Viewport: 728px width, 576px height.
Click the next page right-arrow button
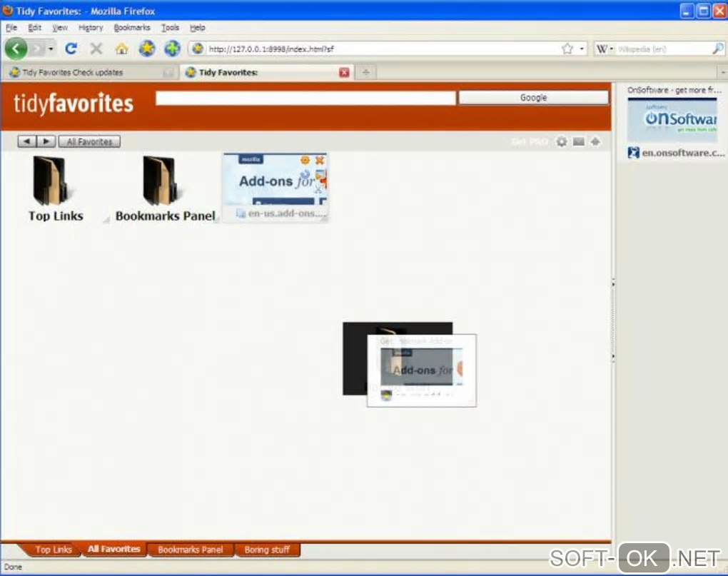pyautogui.click(x=46, y=141)
